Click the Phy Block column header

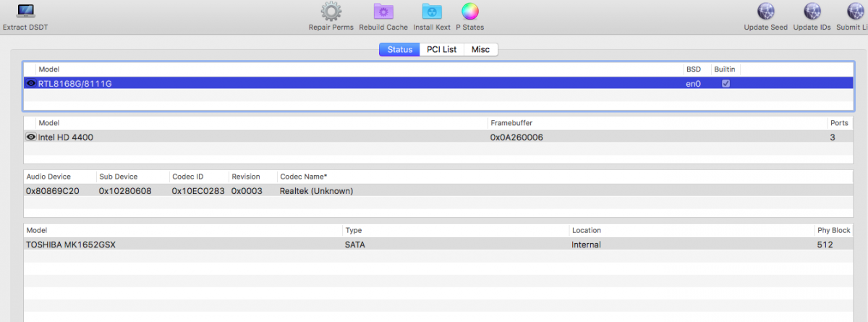coord(833,230)
